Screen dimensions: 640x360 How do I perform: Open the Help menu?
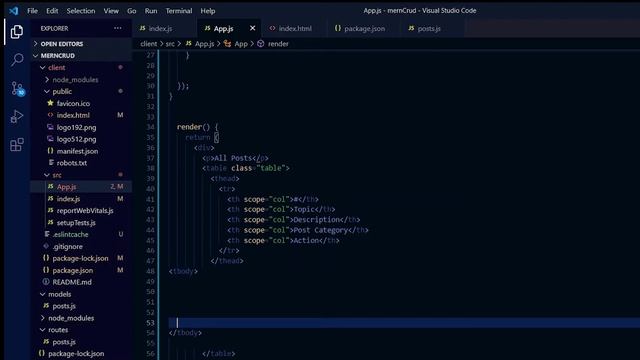pyautogui.click(x=208, y=11)
